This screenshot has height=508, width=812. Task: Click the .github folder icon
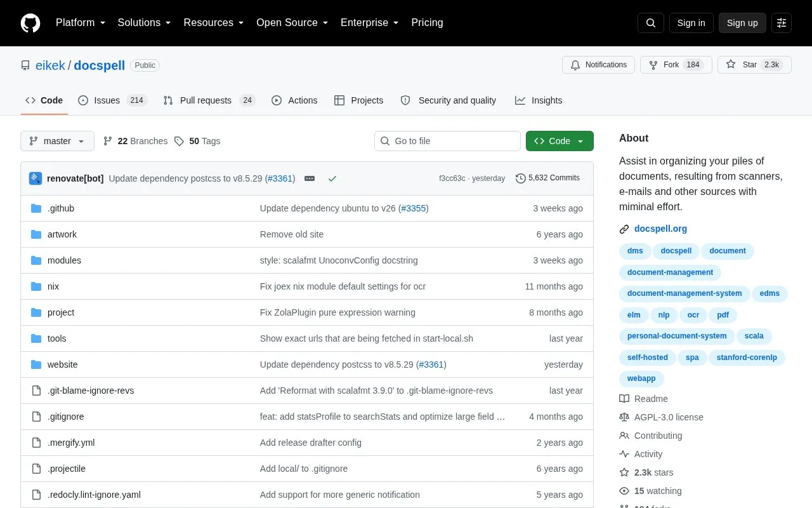coord(36,208)
